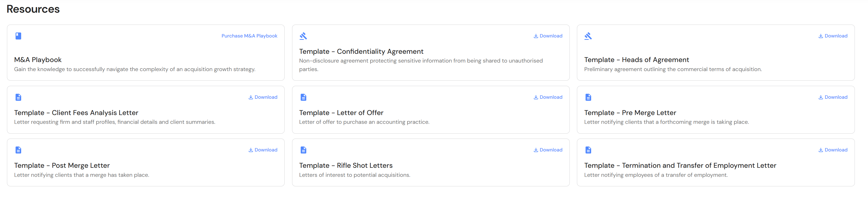The image size is (868, 198).
Task: Select the M&A Playbook card title
Action: tap(38, 60)
